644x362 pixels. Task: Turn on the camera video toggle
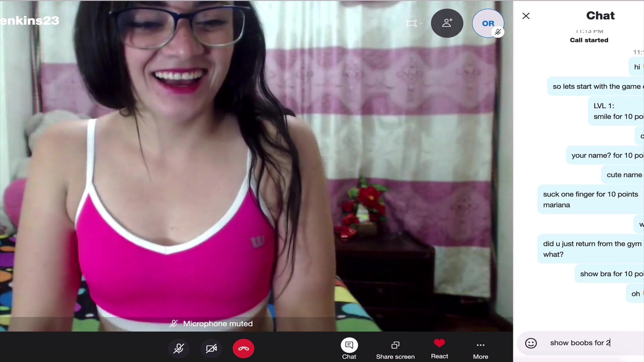(211, 349)
